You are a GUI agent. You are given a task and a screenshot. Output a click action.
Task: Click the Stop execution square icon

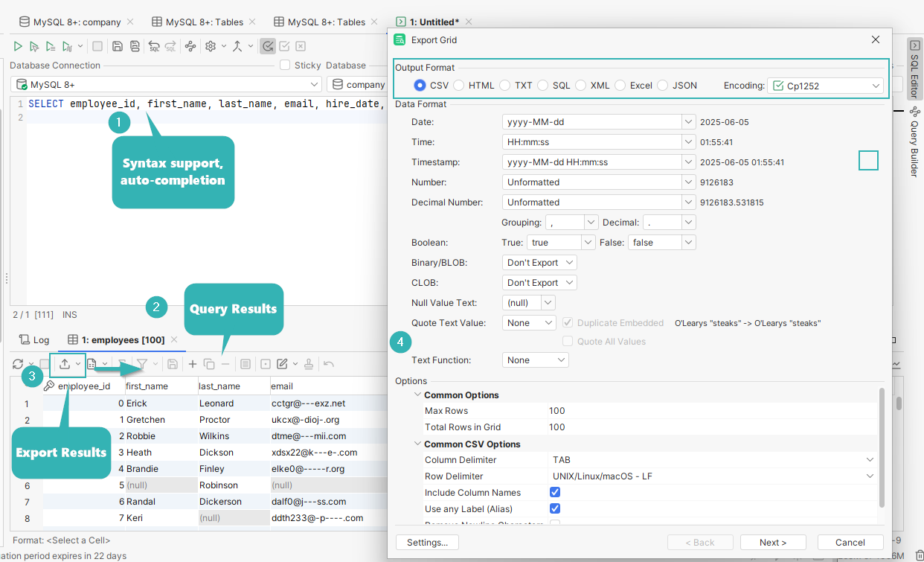click(x=97, y=46)
